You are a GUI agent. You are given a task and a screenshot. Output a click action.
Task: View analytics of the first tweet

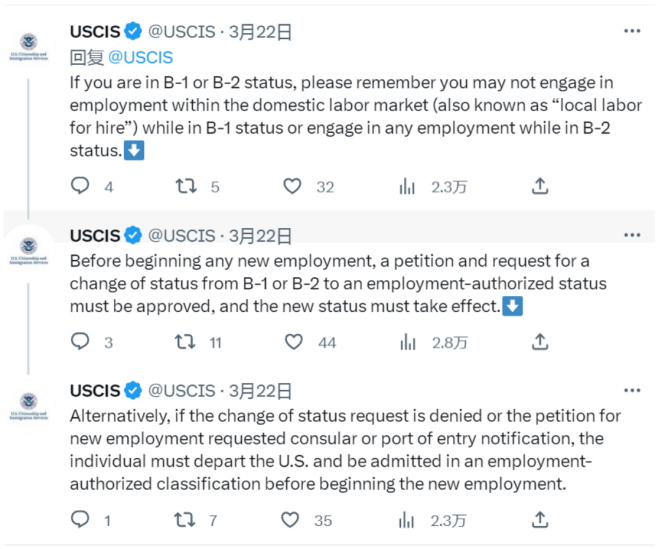click(407, 186)
